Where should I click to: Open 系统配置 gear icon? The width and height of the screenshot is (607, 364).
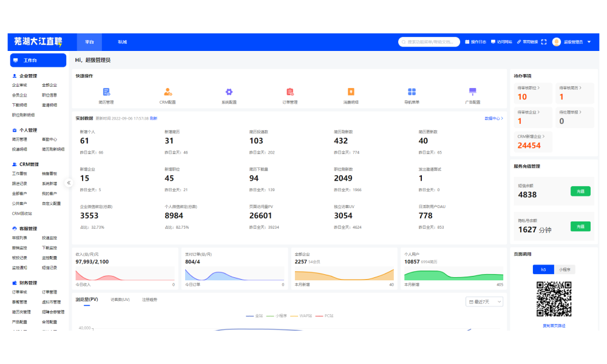(229, 92)
